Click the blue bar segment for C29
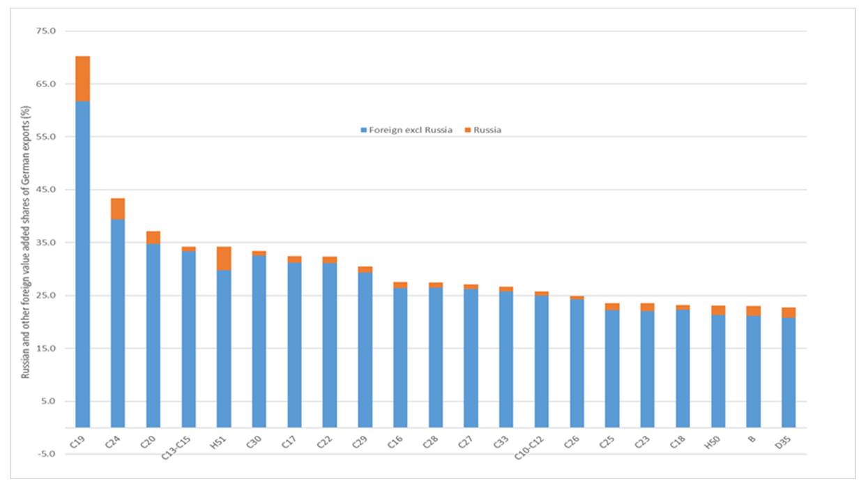868x484 pixels. [x=365, y=350]
